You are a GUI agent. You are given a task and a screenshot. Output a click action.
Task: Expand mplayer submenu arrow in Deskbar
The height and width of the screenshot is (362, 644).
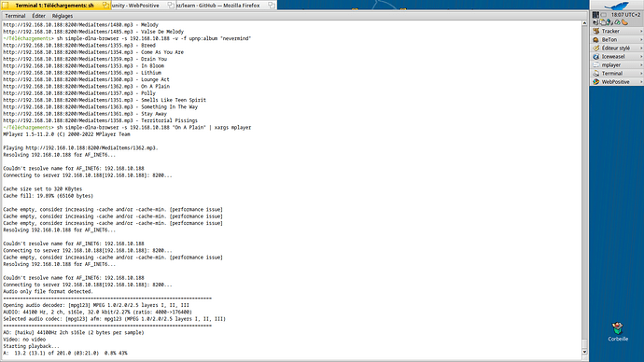point(640,65)
